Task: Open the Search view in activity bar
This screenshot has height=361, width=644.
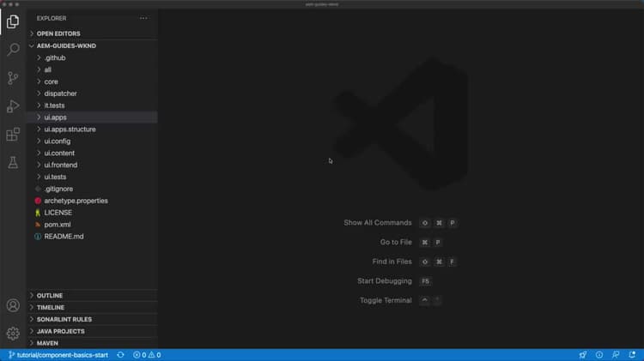Action: point(13,50)
